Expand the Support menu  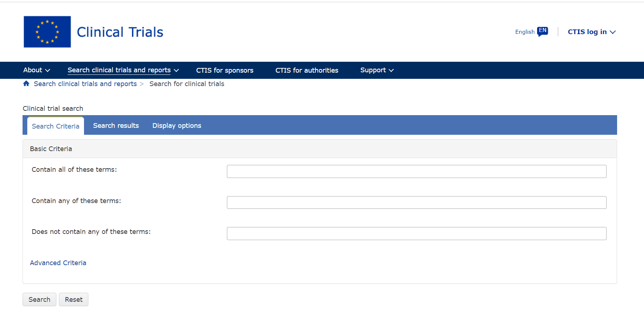tap(377, 70)
